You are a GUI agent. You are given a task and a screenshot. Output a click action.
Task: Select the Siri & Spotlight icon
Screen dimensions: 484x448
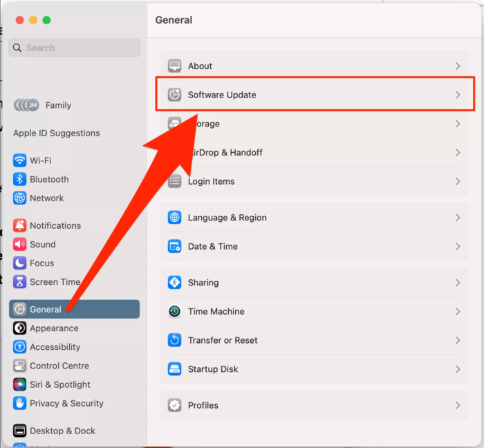point(19,384)
